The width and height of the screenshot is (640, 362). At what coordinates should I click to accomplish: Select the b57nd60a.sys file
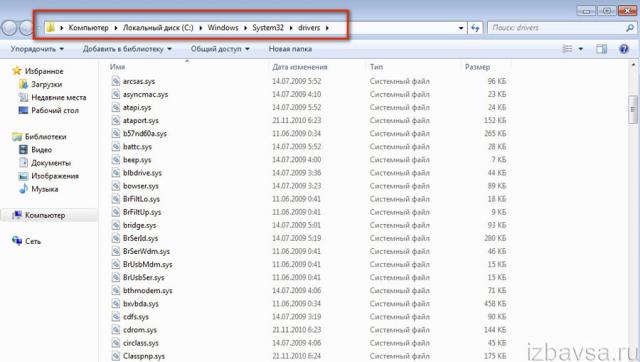click(144, 133)
